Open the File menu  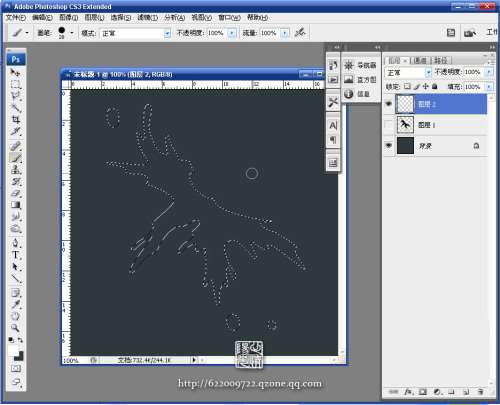(16, 18)
